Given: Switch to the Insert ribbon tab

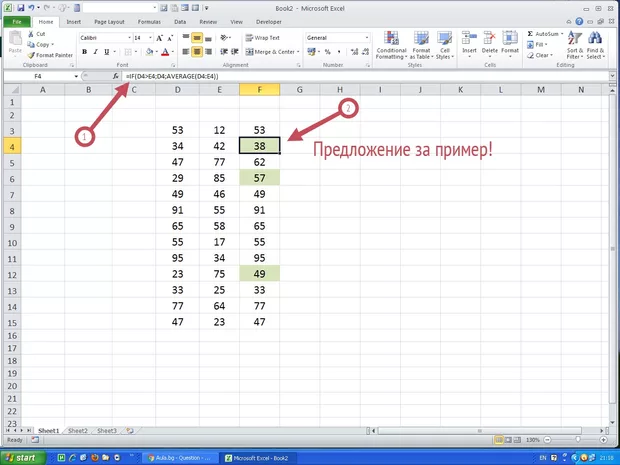Looking at the screenshot, I should (x=74, y=22).
